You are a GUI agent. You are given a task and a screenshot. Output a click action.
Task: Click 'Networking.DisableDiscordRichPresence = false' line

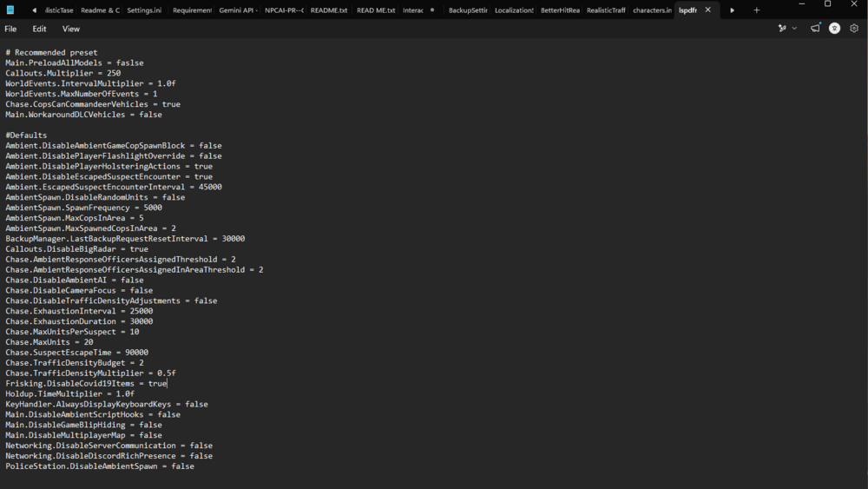point(109,456)
